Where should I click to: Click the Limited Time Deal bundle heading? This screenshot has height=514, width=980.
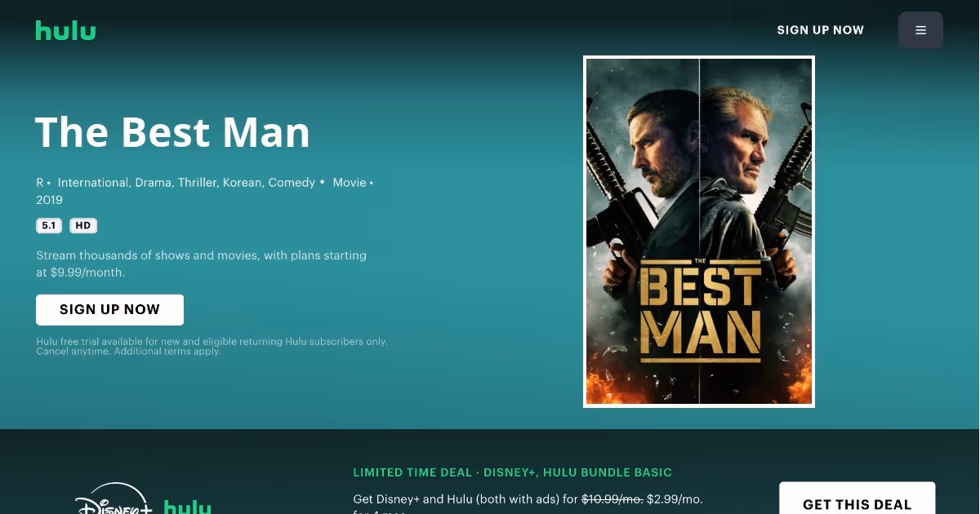[x=513, y=472]
